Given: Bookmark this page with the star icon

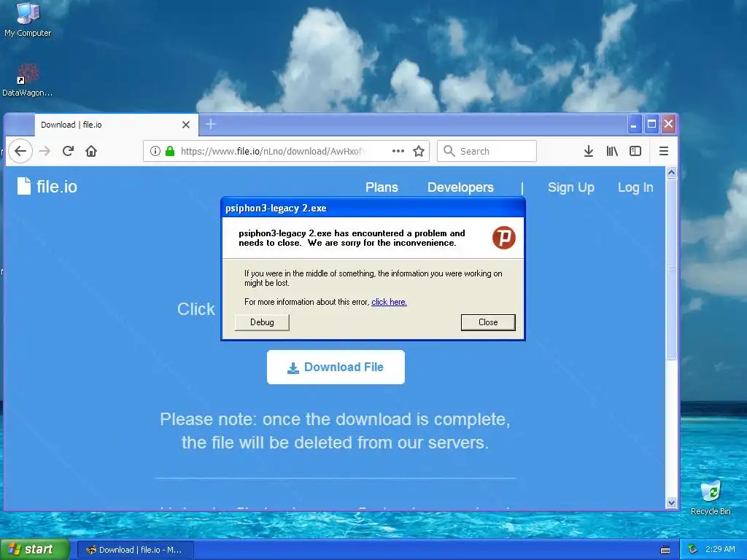Looking at the screenshot, I should click(x=419, y=151).
